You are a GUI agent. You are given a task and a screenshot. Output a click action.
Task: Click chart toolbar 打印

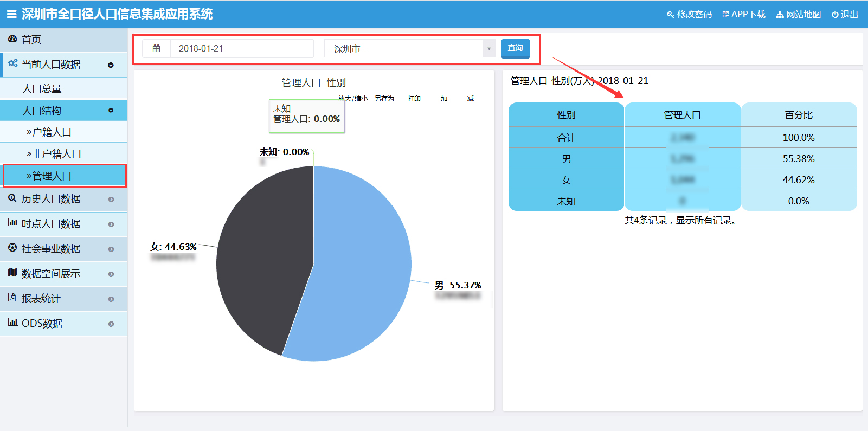click(414, 99)
